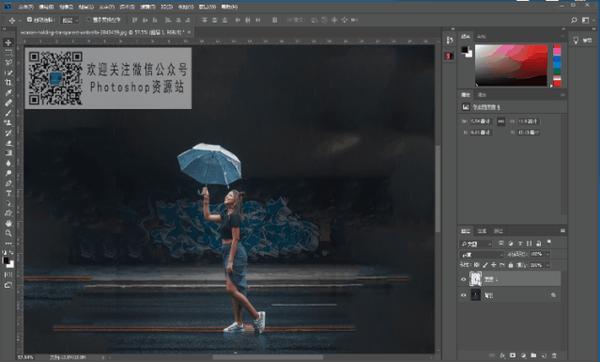Select the Gradient tool
600x362 pixels.
[x=8, y=153]
